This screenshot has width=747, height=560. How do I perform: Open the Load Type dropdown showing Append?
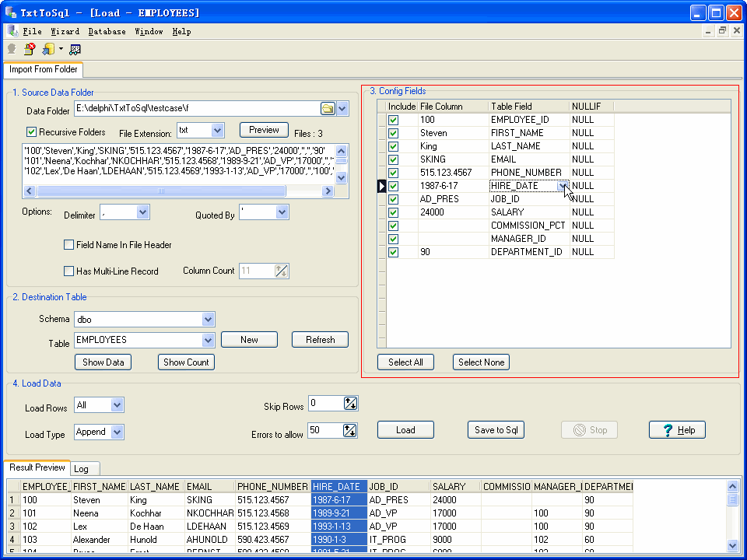point(117,432)
